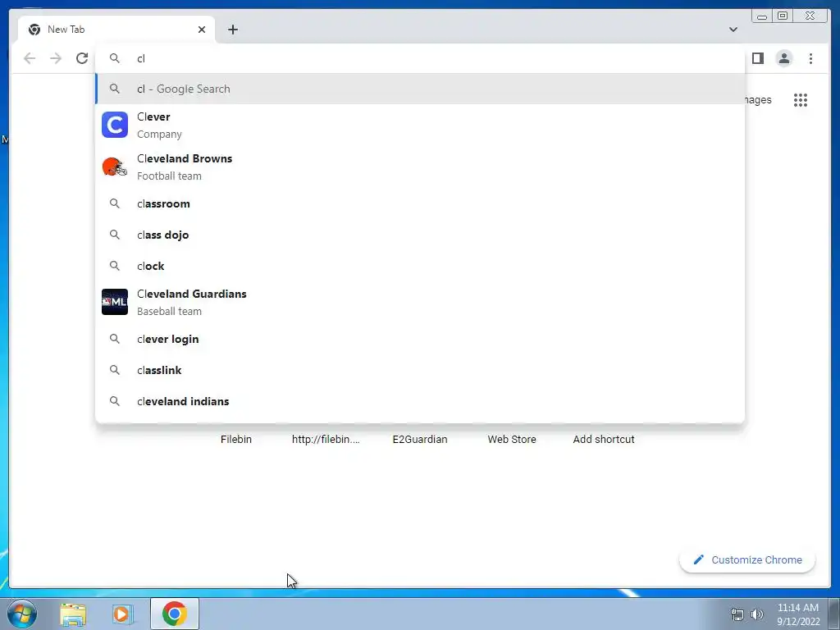Viewport: 840px width, 630px height.
Task: Select the 'clock' search suggestion
Action: point(420,266)
